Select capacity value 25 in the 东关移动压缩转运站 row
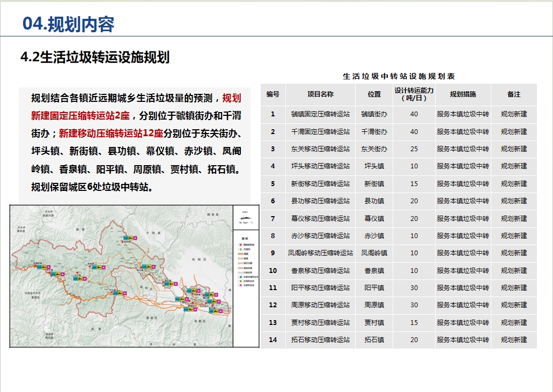 (x=414, y=149)
